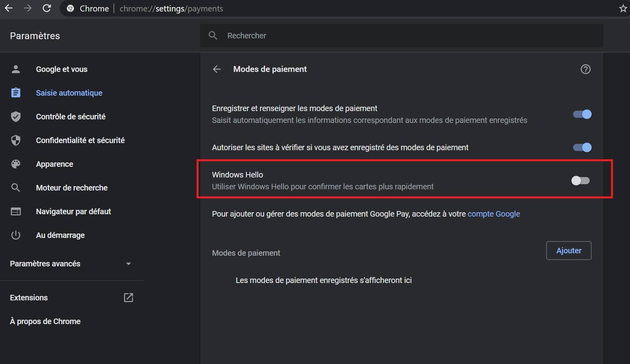Click the Chrome icon in the address bar
Viewport: 630px width, 364px height.
tap(70, 9)
